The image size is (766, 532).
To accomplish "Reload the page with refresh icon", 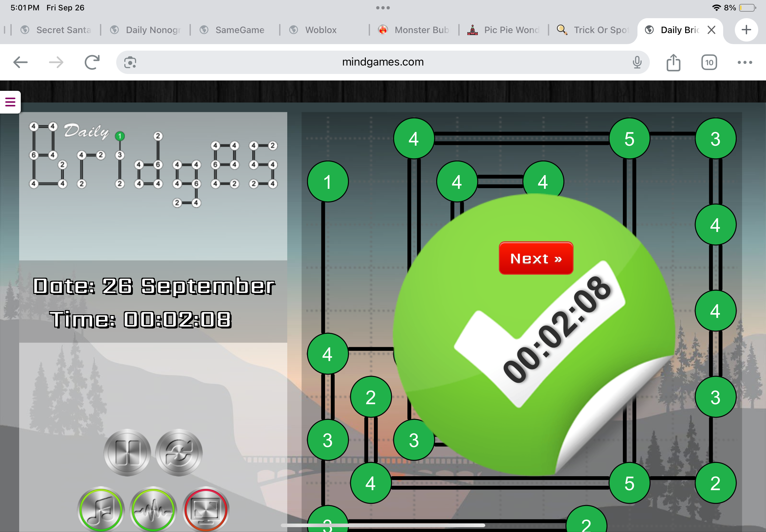I will 92,62.
